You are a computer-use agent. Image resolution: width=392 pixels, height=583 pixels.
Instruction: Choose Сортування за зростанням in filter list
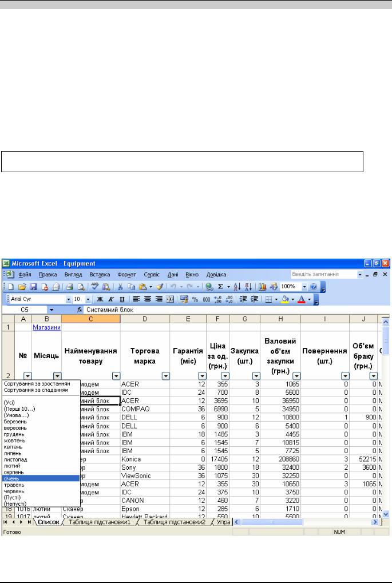[37, 383]
